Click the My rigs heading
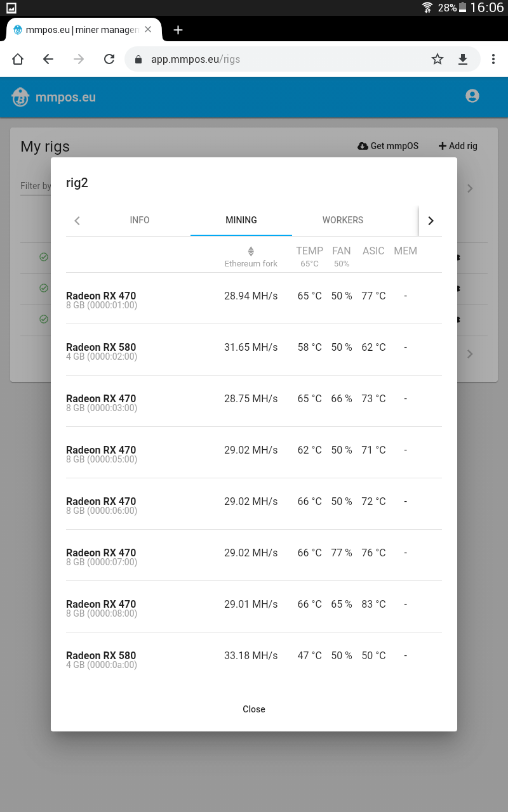This screenshot has width=508, height=812. [45, 147]
